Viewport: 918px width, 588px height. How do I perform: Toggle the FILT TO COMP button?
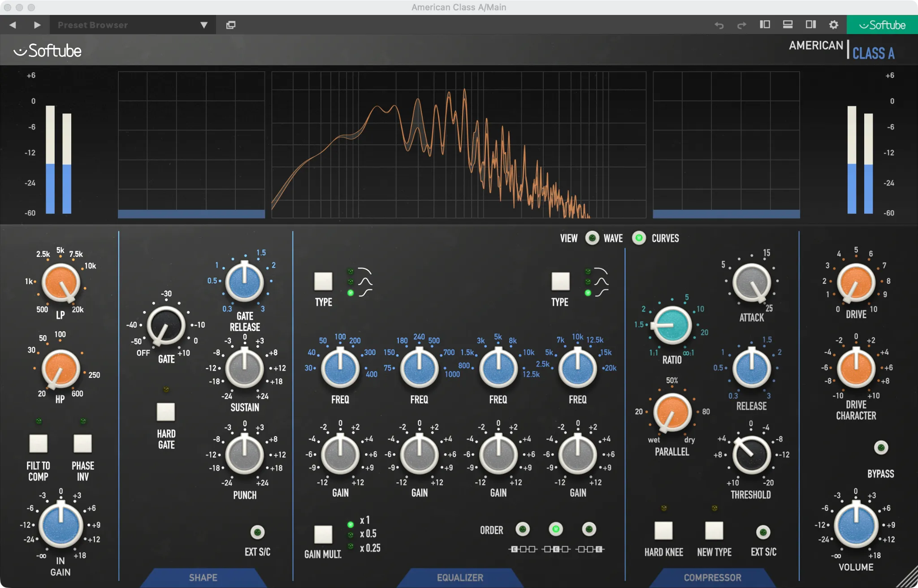39,444
